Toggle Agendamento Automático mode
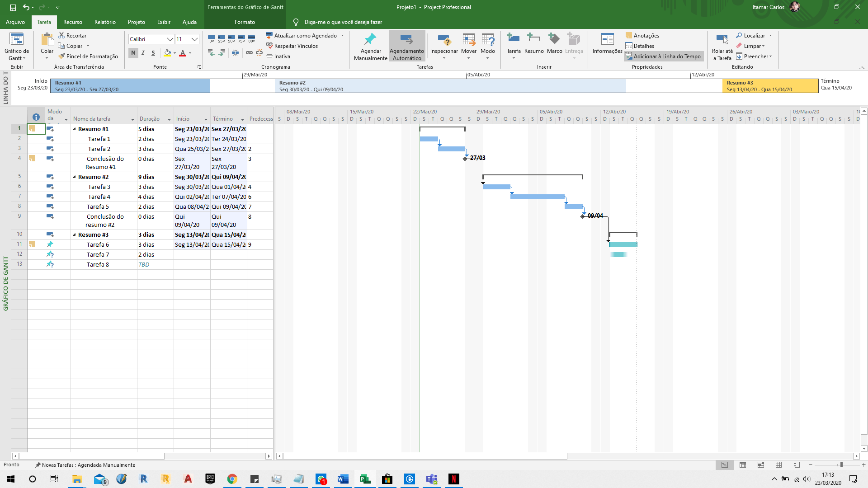The width and height of the screenshot is (868, 488). click(406, 46)
